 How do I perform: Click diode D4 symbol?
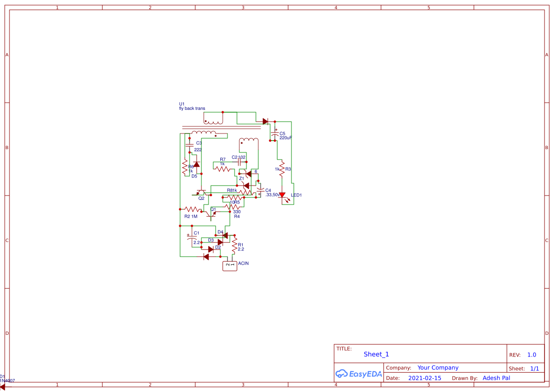(225, 235)
